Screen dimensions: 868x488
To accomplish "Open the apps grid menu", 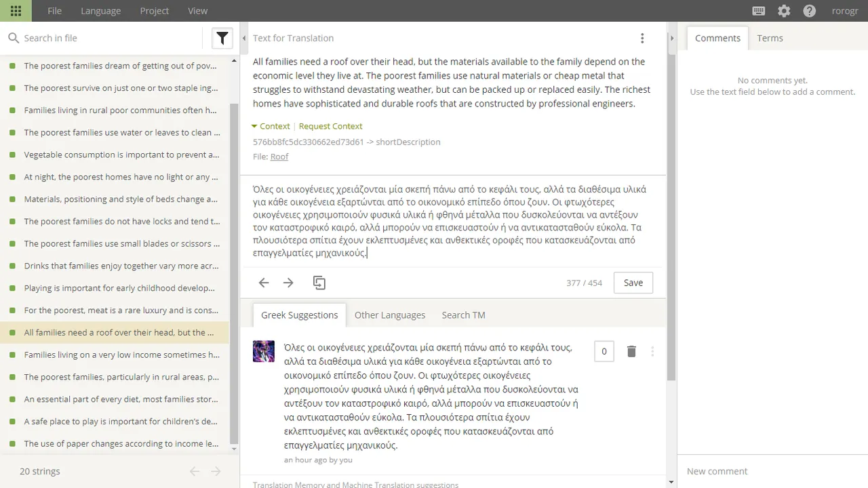I will 16,11.
